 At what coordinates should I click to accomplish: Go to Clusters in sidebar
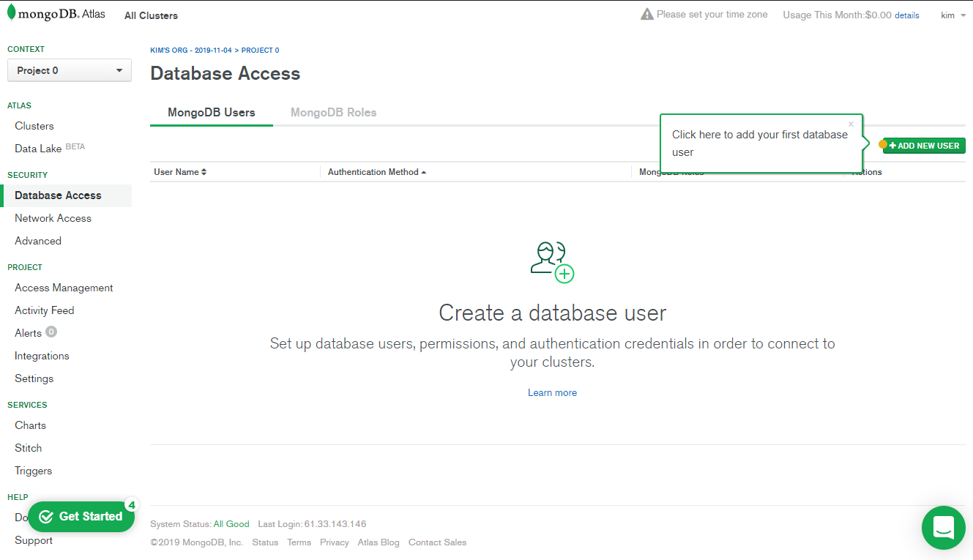point(34,126)
